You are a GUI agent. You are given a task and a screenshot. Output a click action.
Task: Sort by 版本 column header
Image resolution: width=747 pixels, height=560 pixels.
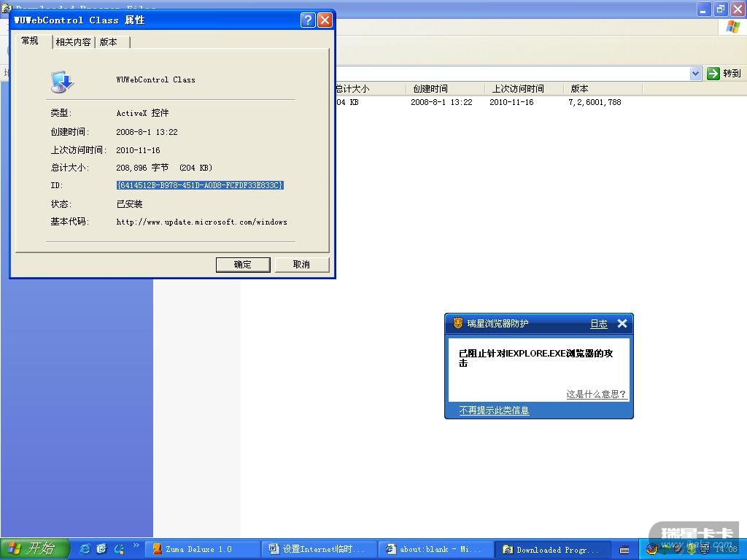click(x=603, y=88)
